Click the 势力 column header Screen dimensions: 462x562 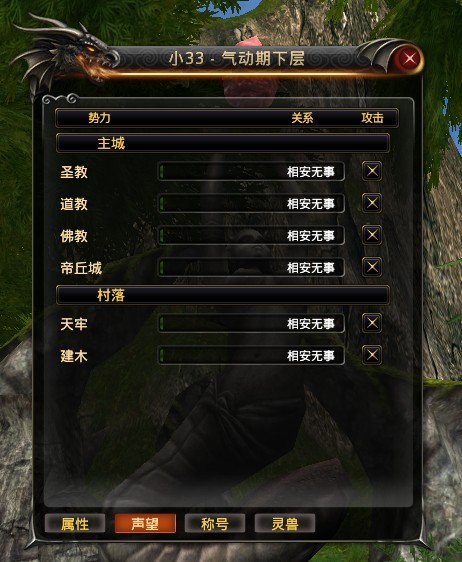point(99,118)
